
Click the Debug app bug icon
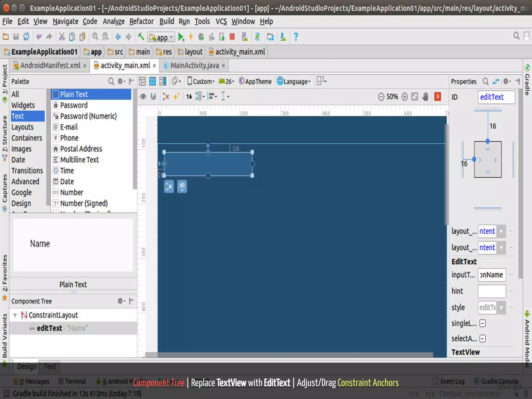(201, 37)
